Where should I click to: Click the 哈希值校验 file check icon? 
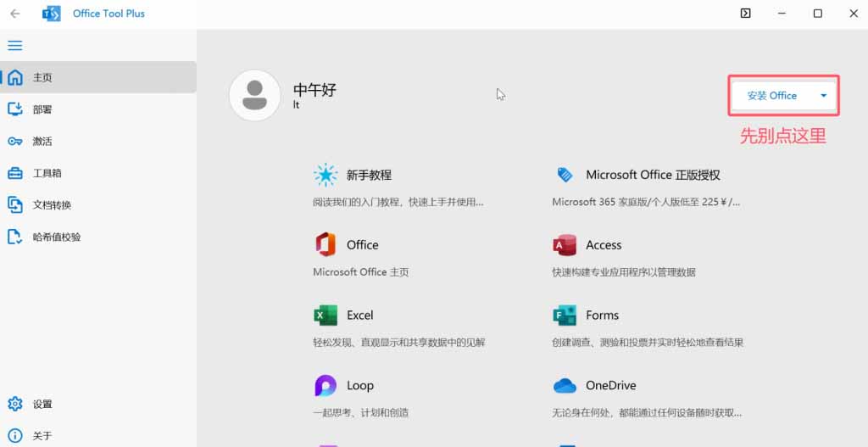[x=15, y=237]
